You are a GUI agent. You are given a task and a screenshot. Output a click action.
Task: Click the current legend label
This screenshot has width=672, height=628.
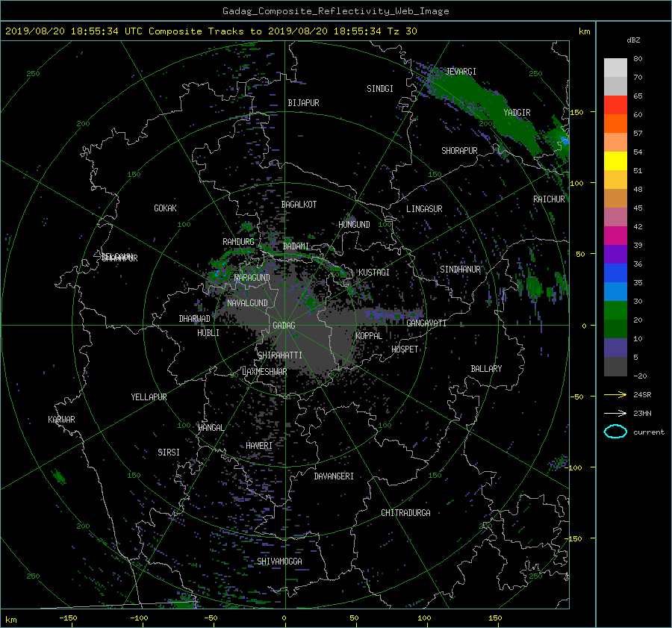pyautogui.click(x=649, y=432)
